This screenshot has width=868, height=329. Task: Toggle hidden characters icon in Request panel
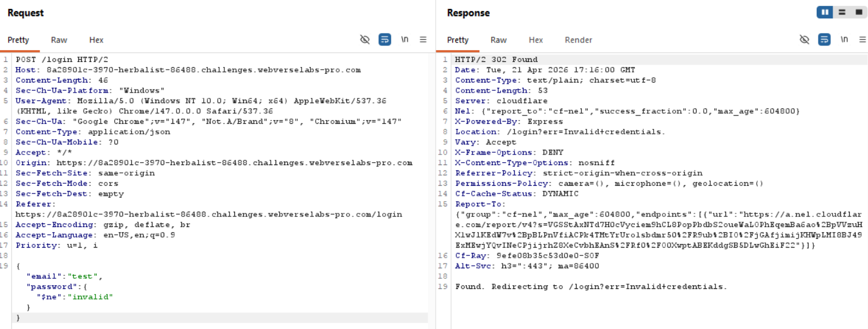[x=365, y=40]
